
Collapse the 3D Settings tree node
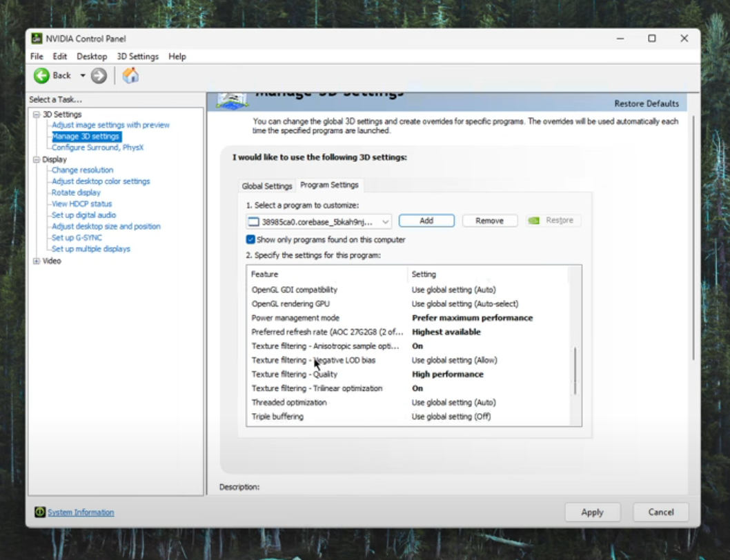click(x=37, y=114)
